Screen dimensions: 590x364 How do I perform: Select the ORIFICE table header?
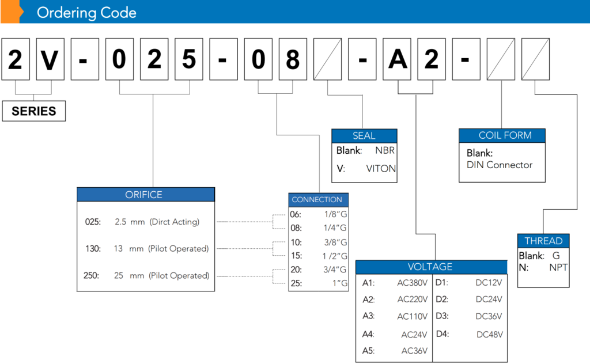(145, 195)
